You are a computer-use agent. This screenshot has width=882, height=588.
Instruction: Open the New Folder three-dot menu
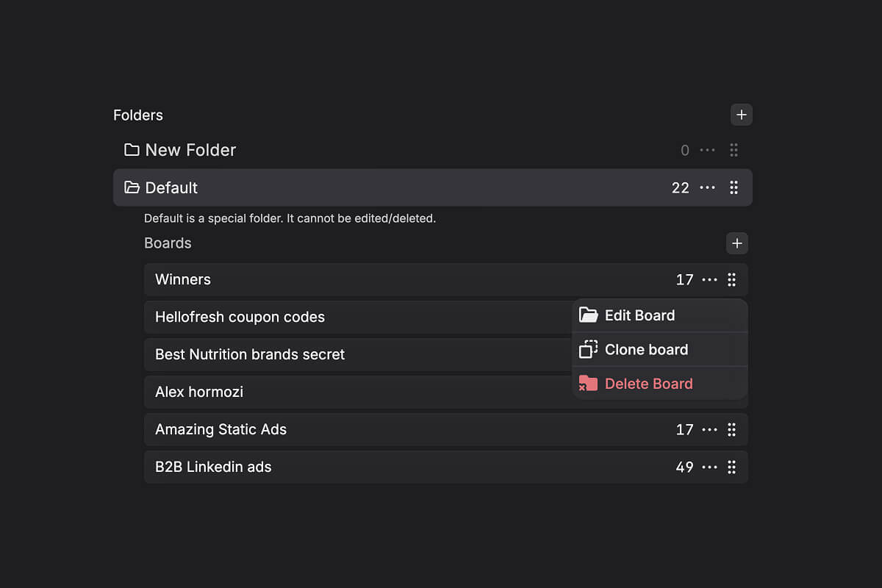(707, 150)
